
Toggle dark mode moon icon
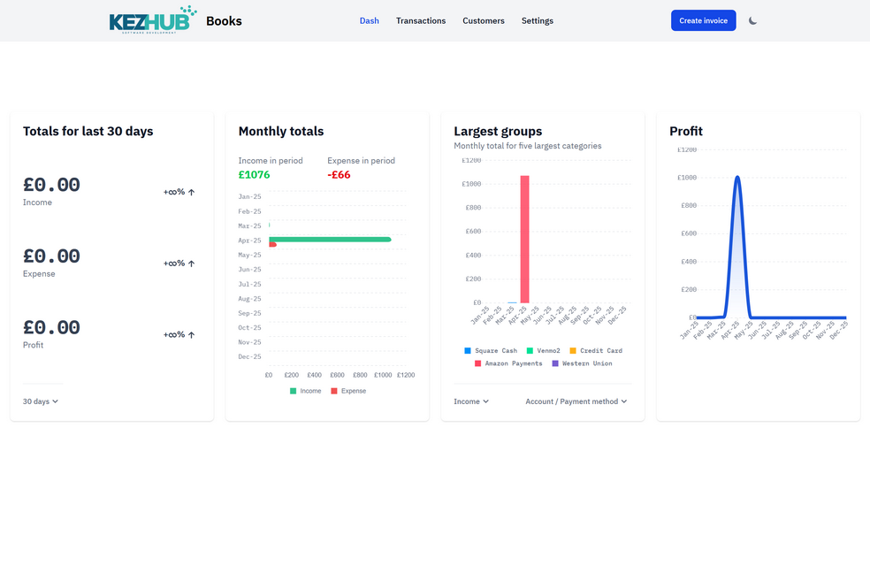pos(752,20)
